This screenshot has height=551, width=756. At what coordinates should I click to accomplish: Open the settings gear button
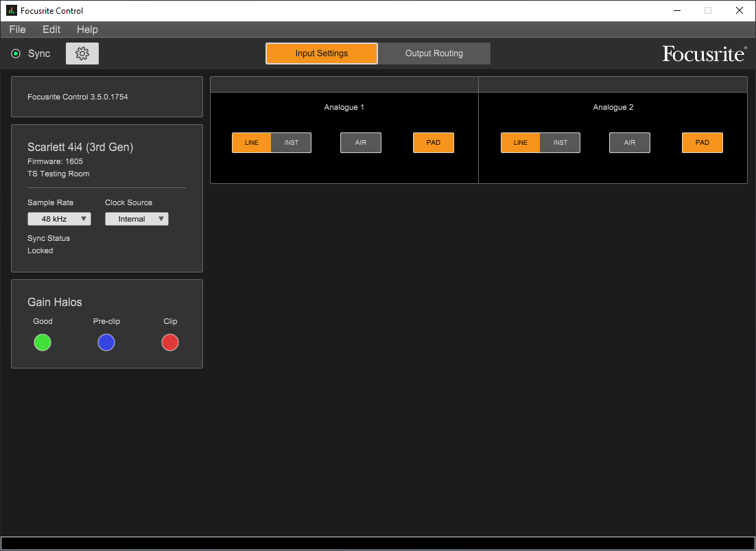coord(82,54)
